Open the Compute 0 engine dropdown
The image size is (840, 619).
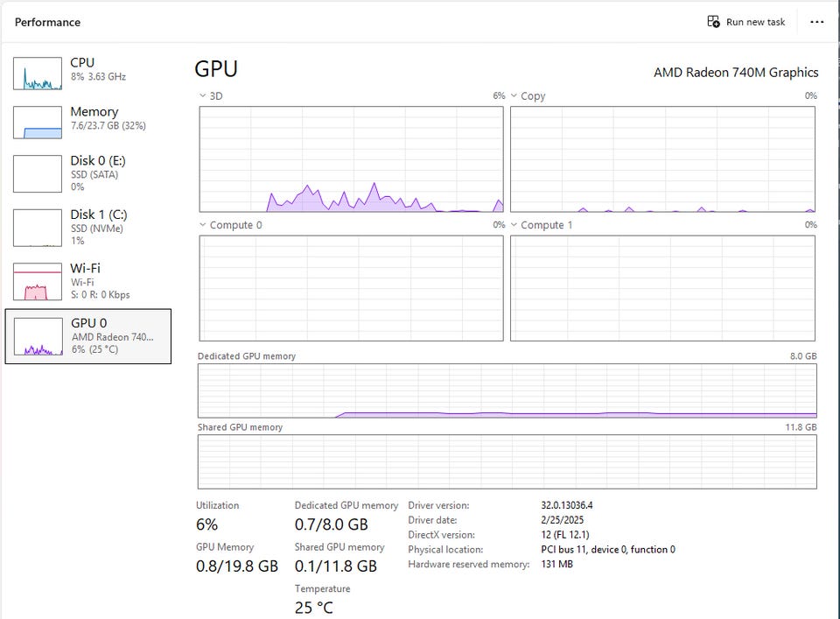coord(203,225)
